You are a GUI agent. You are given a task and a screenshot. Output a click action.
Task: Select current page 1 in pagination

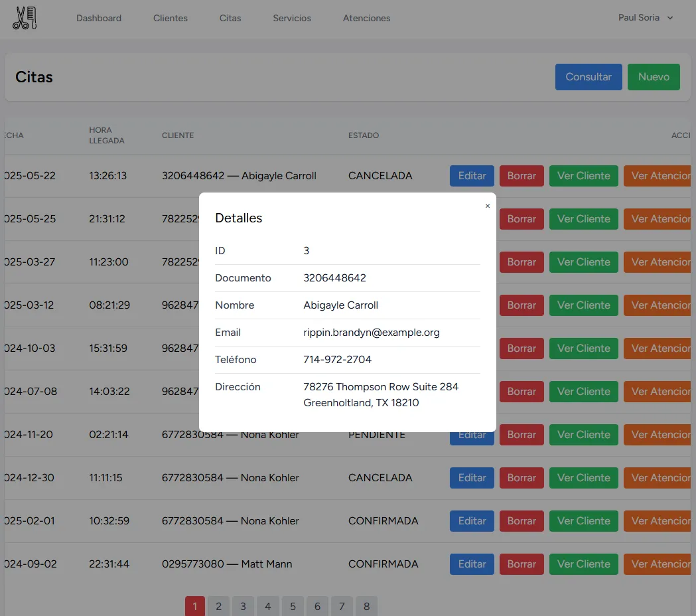coord(194,606)
